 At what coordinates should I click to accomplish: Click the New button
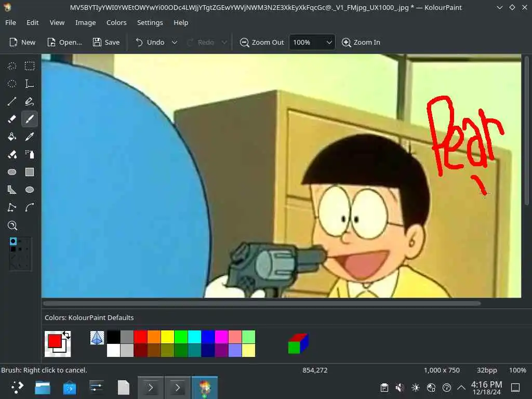pyautogui.click(x=22, y=43)
